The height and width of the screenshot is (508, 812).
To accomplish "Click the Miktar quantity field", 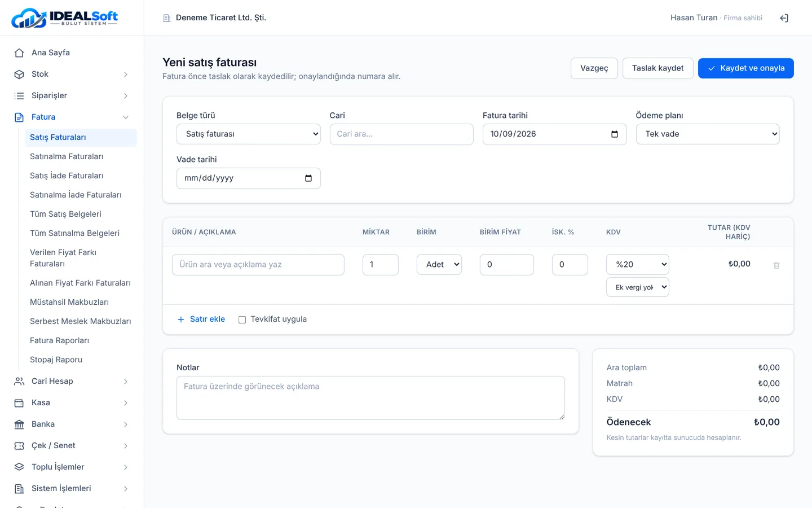I will [381, 265].
